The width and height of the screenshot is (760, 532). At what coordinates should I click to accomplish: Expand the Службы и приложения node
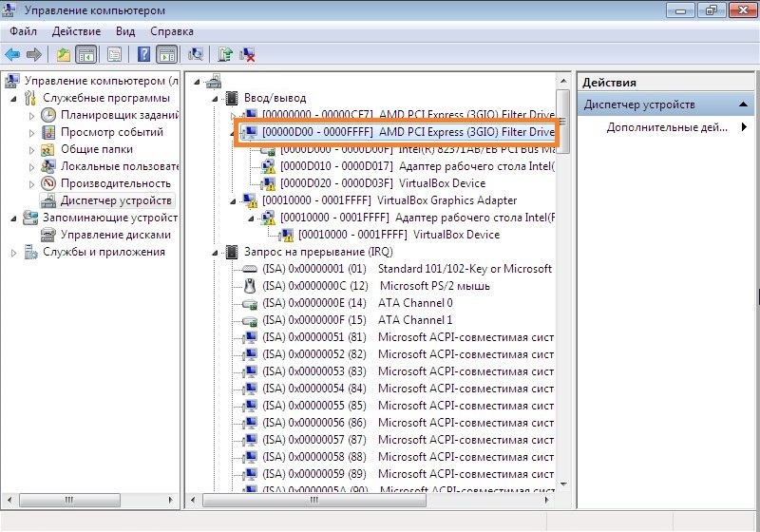coord(14,252)
